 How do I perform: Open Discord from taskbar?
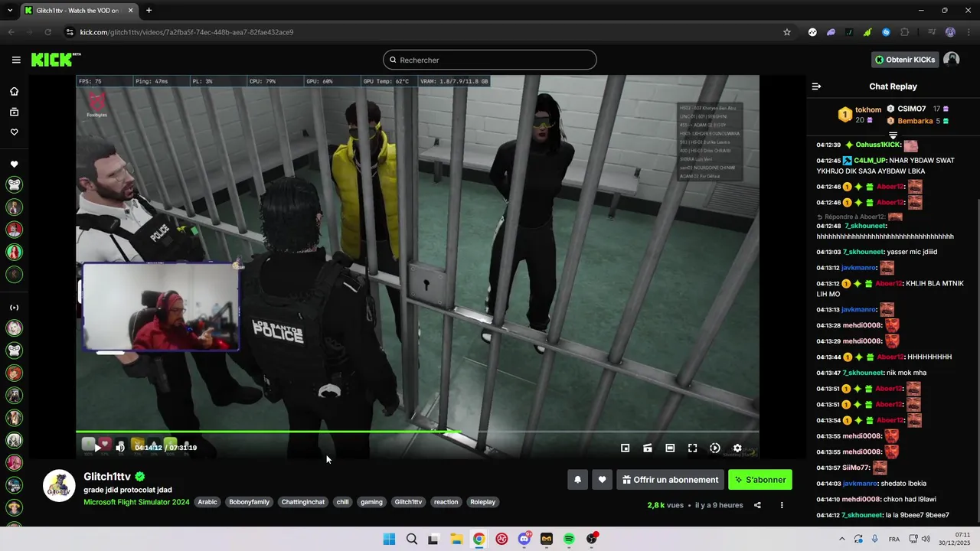pyautogui.click(x=524, y=539)
